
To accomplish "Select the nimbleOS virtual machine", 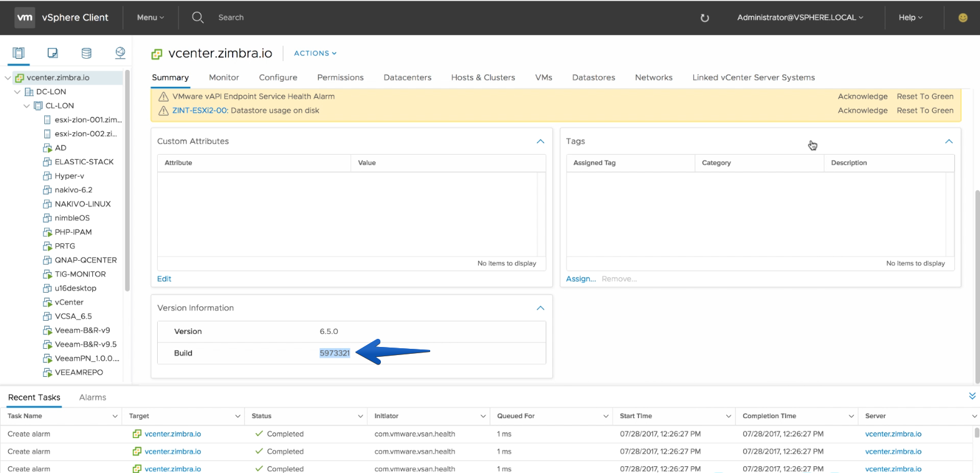I will click(72, 218).
